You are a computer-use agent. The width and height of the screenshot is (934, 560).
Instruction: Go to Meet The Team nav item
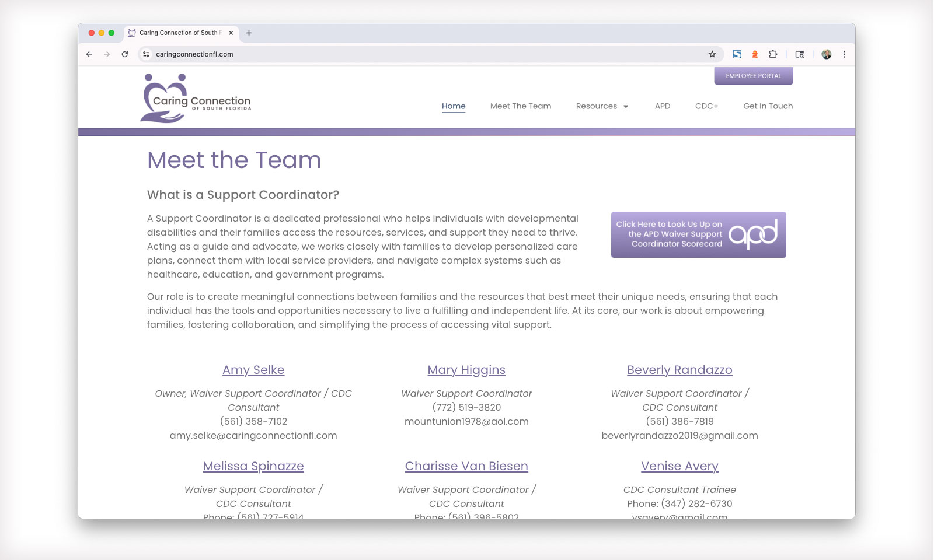pos(520,106)
